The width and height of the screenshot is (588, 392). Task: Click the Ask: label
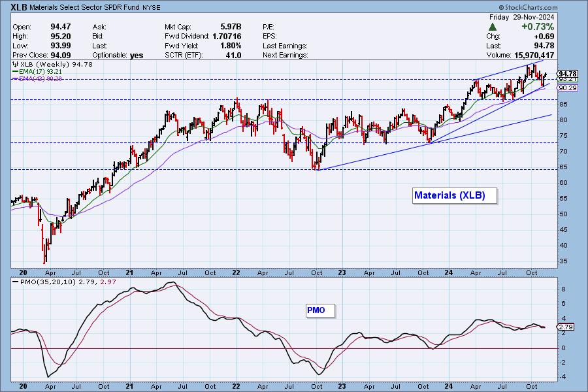click(99, 27)
